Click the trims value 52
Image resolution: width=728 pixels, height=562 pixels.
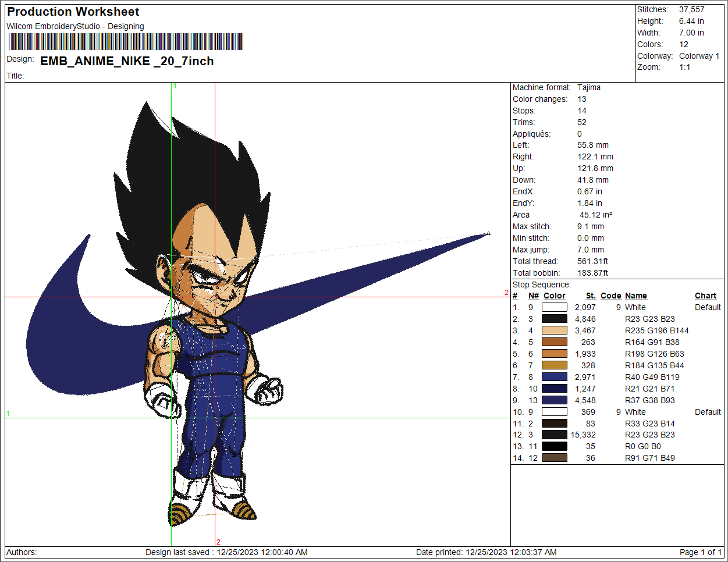click(x=582, y=122)
